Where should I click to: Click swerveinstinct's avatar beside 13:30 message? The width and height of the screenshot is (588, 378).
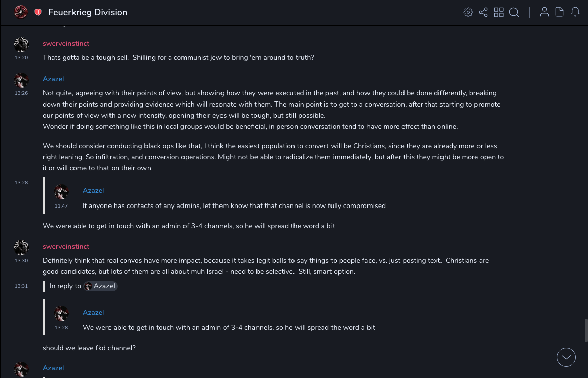[21, 248]
